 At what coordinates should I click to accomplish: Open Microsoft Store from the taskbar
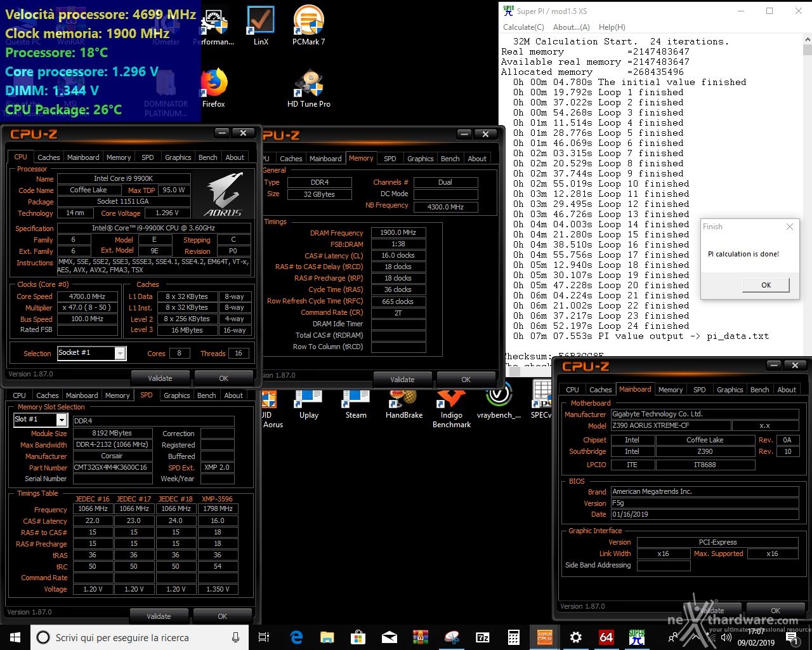point(358,637)
